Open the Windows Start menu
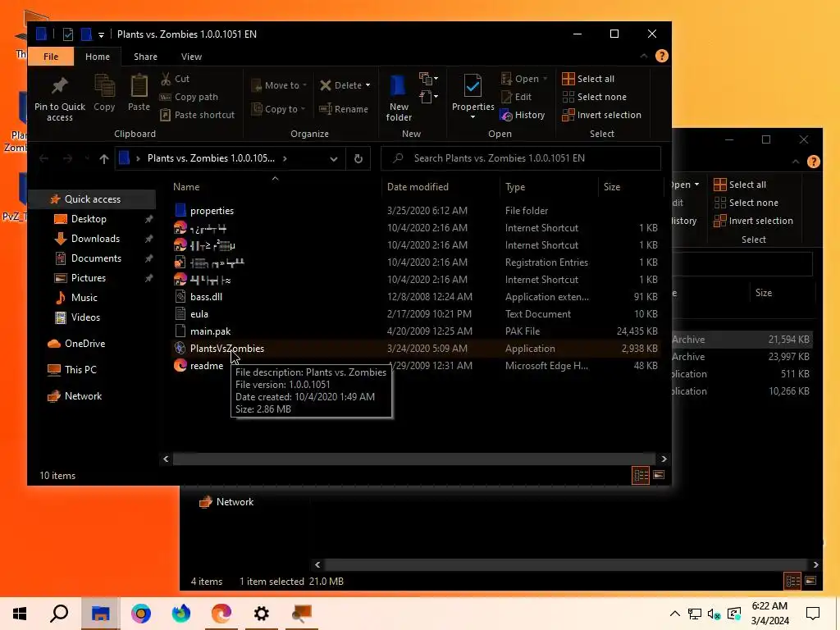The image size is (840, 630). pyautogui.click(x=20, y=614)
